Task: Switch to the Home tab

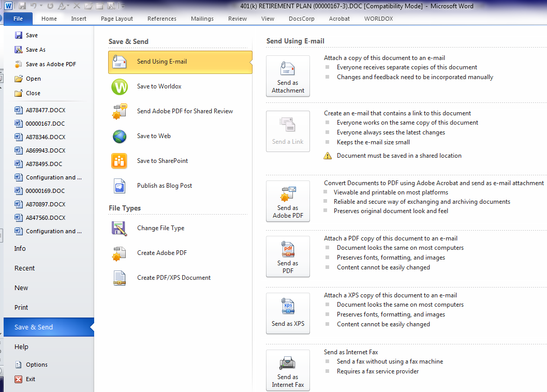Action: coord(49,19)
